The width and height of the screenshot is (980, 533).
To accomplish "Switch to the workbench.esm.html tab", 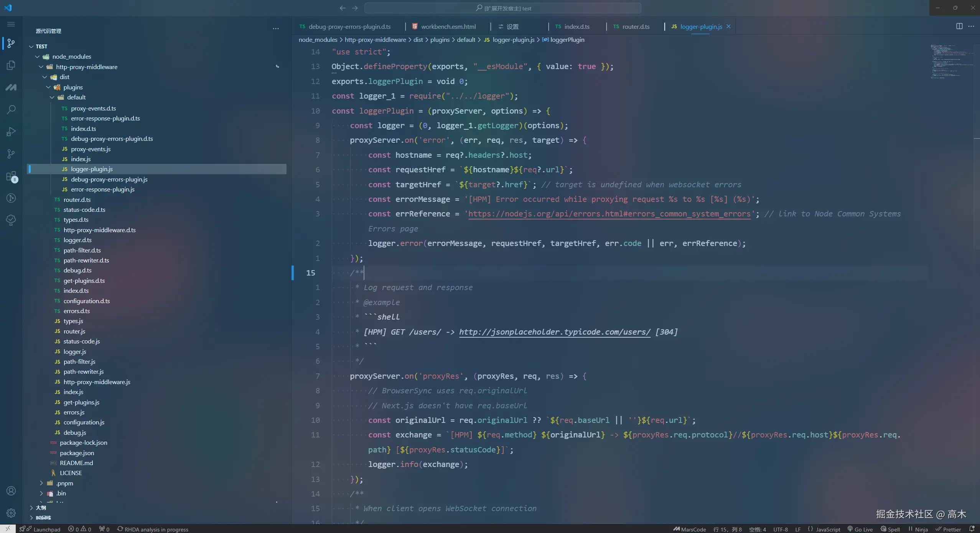I will (448, 26).
